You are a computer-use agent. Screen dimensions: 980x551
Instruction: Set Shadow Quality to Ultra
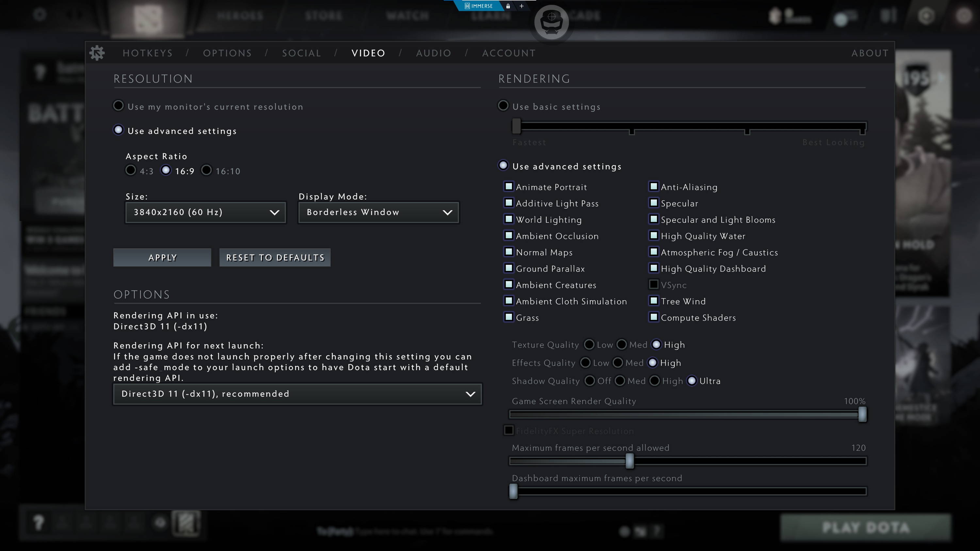tap(692, 381)
